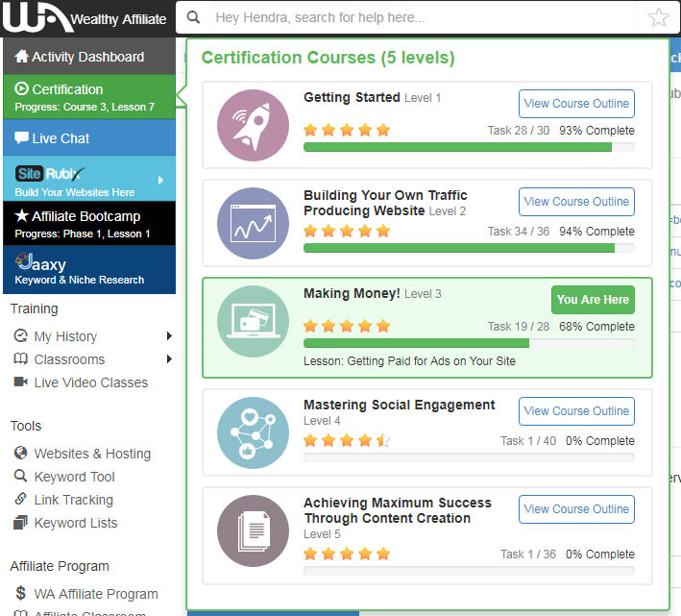
Task: Click the star icon beside Affiliate Bootcamp
Action: (x=22, y=215)
